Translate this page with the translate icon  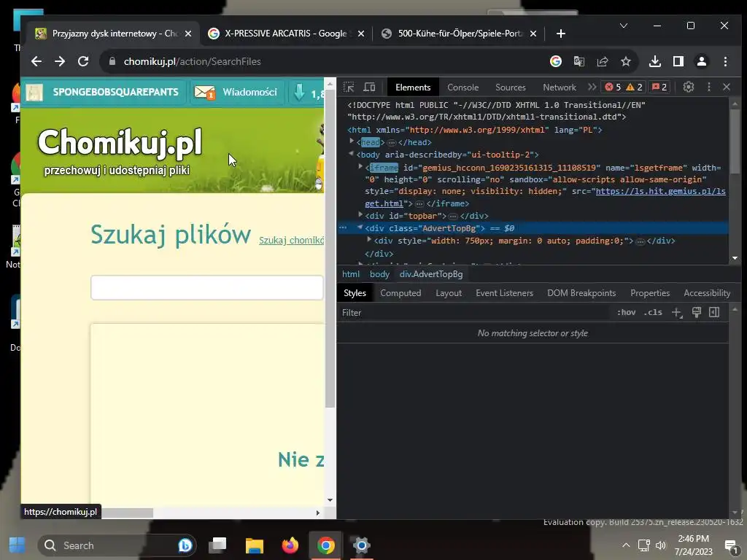(x=578, y=61)
